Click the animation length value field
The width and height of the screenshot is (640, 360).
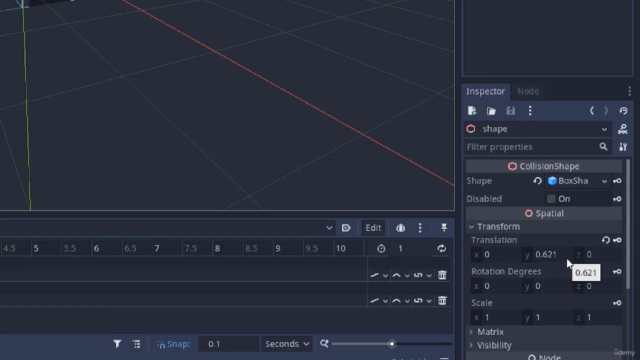pos(410,249)
